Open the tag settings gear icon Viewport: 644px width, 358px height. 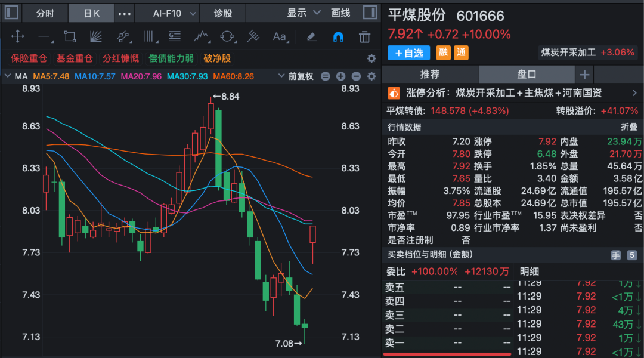click(371, 58)
